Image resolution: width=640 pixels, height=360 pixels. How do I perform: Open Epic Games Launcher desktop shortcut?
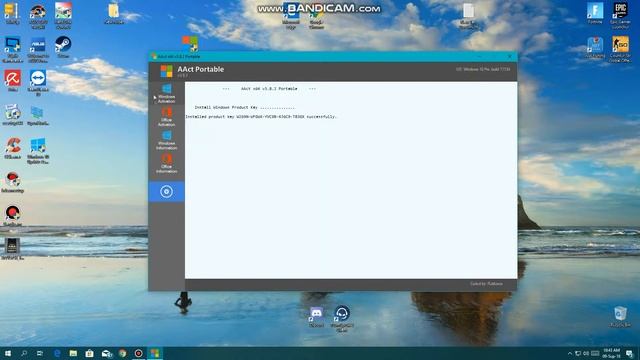pos(620,16)
